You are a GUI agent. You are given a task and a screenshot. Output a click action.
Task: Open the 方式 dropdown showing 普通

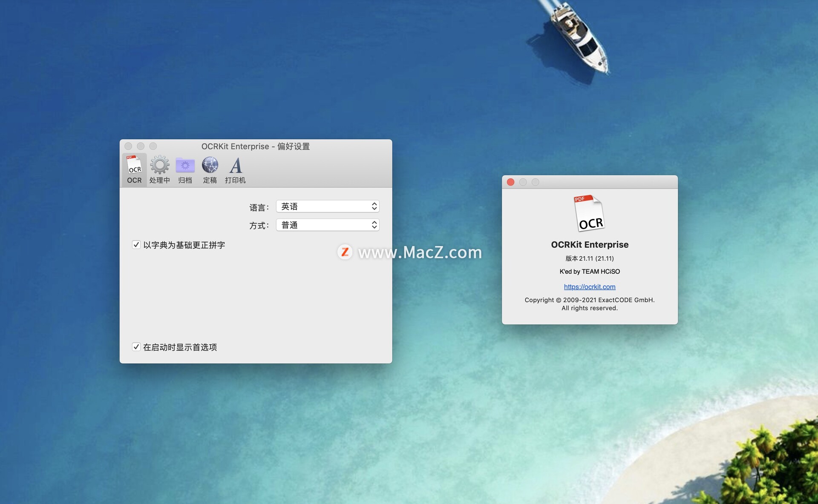328,225
